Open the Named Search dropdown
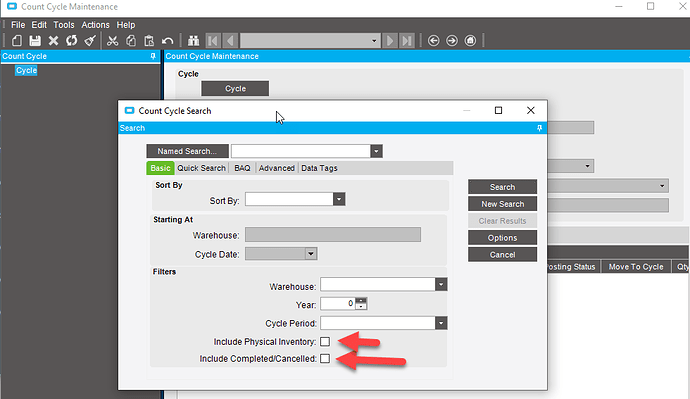The height and width of the screenshot is (399, 690). [376, 151]
